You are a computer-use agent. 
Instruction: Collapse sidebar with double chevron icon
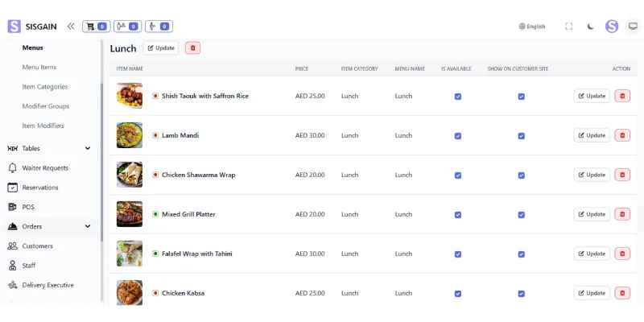71,27
